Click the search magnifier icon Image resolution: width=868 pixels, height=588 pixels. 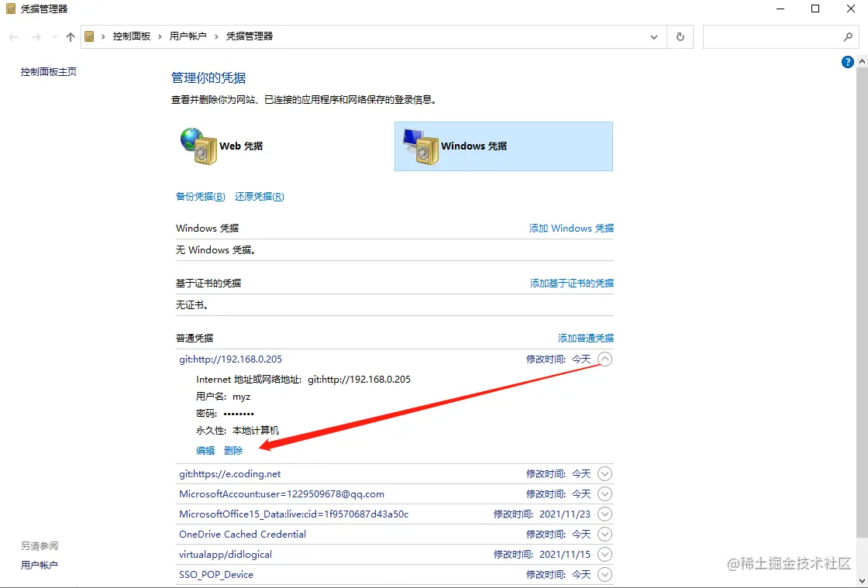pyautogui.click(x=848, y=37)
